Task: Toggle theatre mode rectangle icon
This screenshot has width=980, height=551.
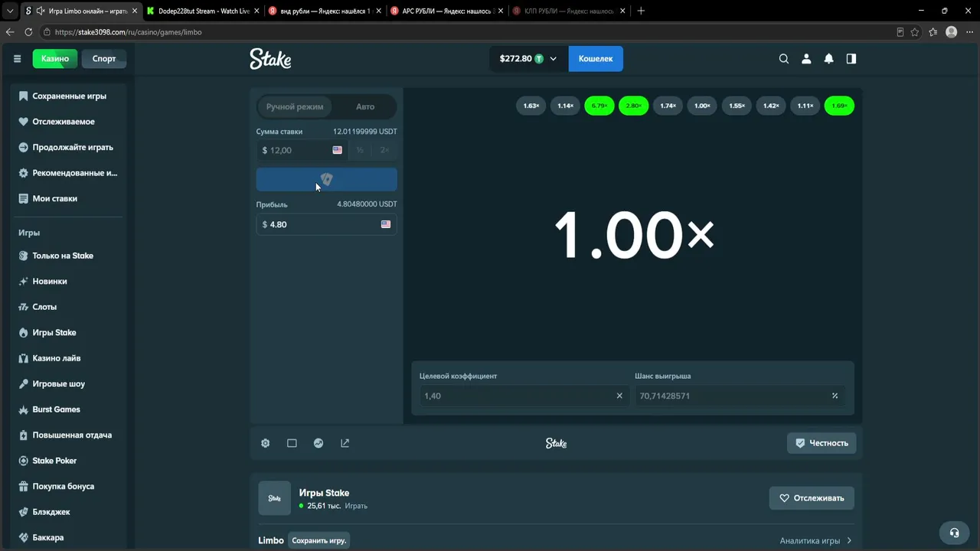Action: [x=292, y=443]
